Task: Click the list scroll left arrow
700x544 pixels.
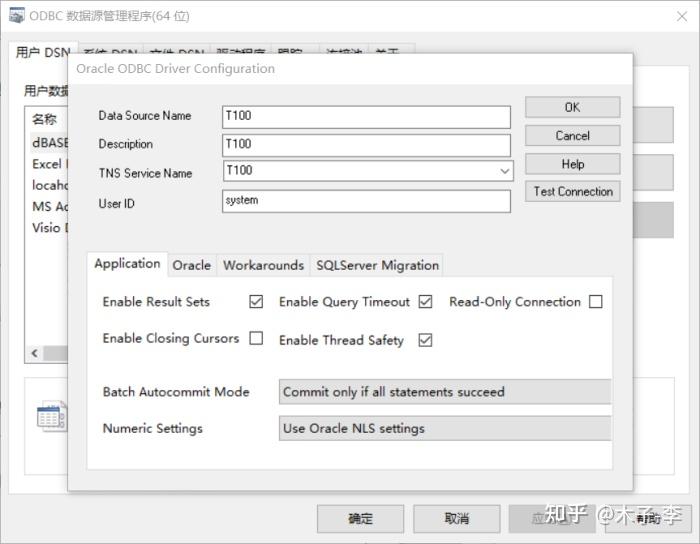Action: (34, 353)
